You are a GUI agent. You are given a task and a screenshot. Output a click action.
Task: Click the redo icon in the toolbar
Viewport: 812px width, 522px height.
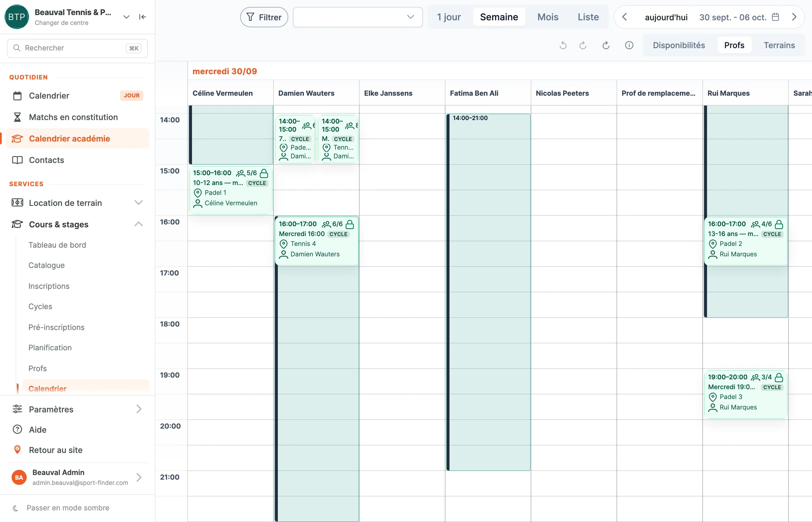(583, 46)
